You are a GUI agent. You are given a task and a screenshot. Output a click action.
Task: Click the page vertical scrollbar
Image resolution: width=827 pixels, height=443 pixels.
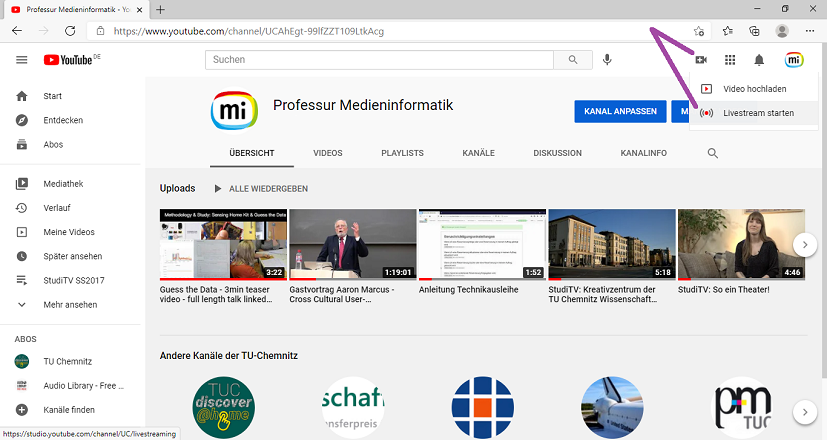click(823, 211)
